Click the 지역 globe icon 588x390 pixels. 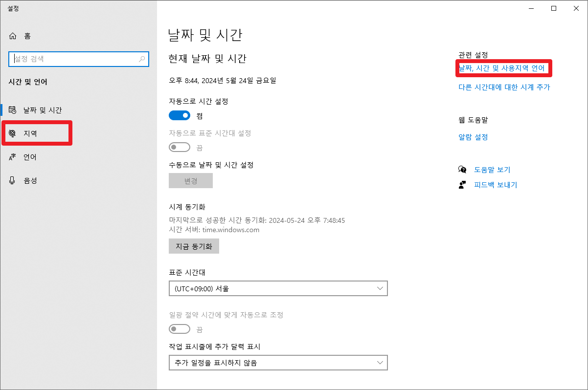coord(13,133)
